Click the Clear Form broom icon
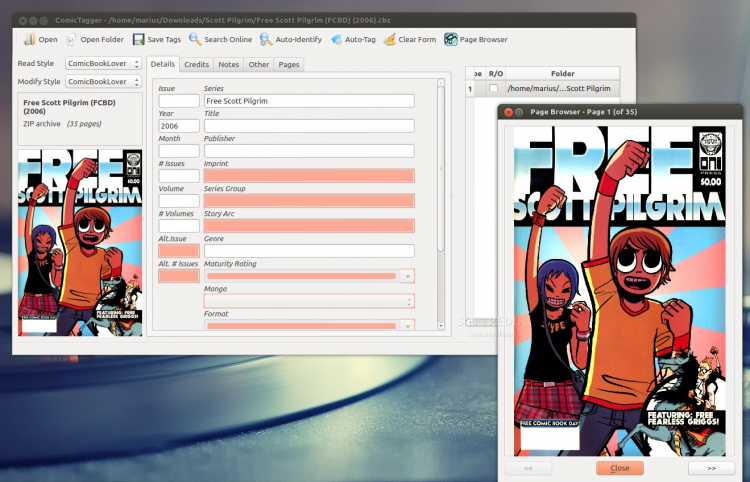 tap(390, 39)
